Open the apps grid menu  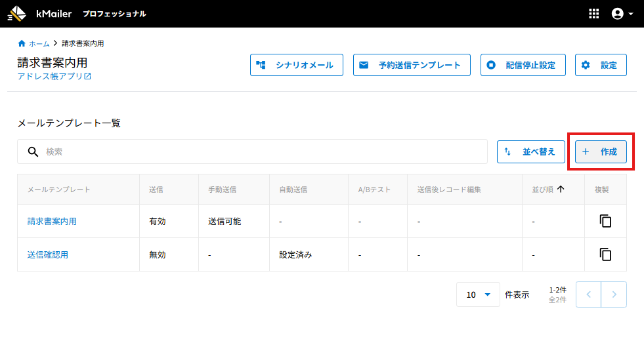click(594, 14)
